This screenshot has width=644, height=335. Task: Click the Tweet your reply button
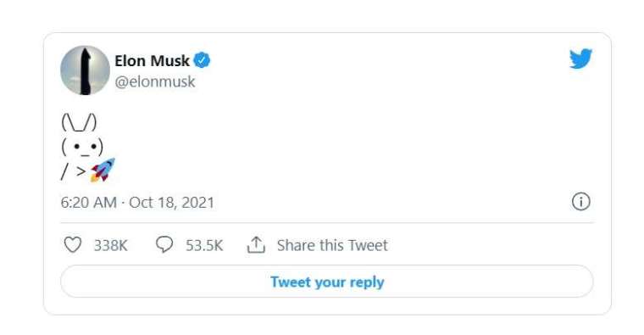point(327,282)
